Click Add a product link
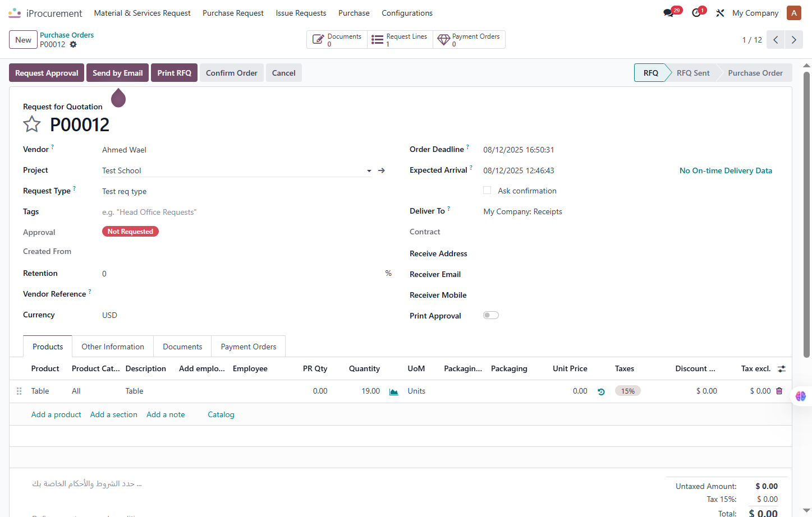This screenshot has width=812, height=517. click(x=56, y=414)
